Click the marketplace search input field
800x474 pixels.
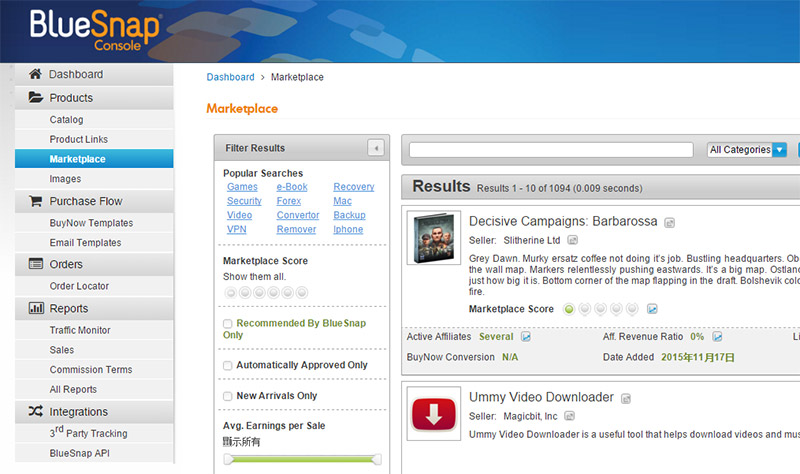pos(551,150)
